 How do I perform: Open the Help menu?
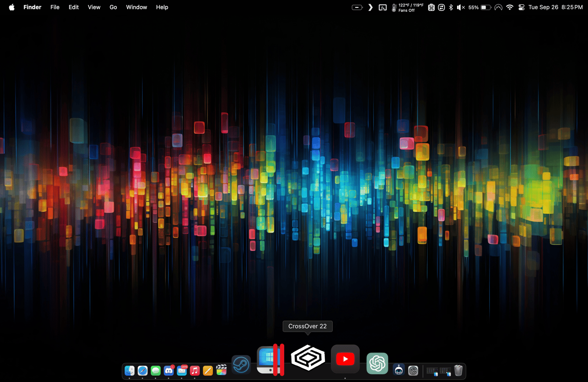[162, 7]
